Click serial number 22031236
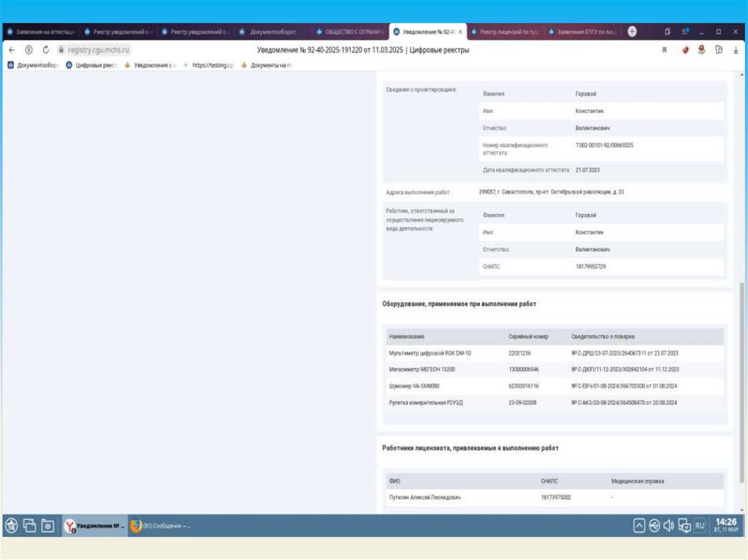 (x=519, y=353)
